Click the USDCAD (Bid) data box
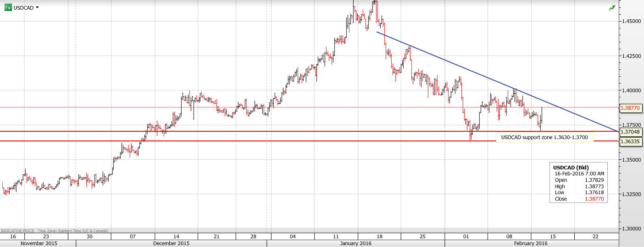 coord(578,183)
